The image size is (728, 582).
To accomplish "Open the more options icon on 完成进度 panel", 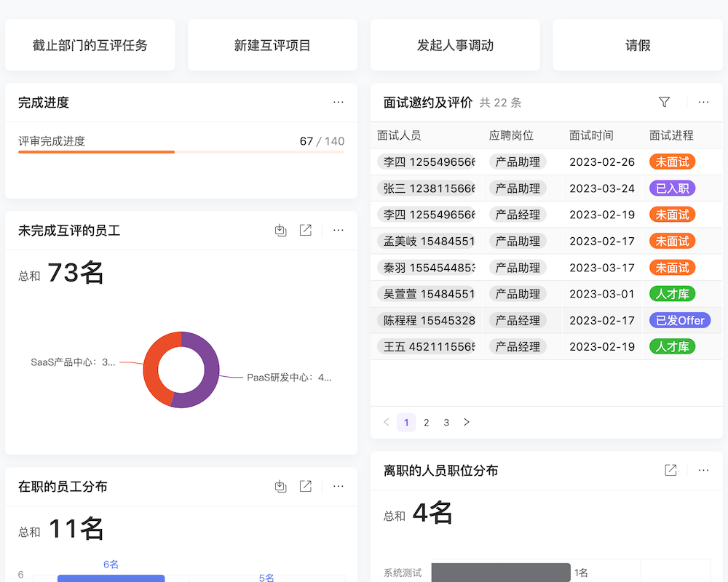I will coord(338,103).
